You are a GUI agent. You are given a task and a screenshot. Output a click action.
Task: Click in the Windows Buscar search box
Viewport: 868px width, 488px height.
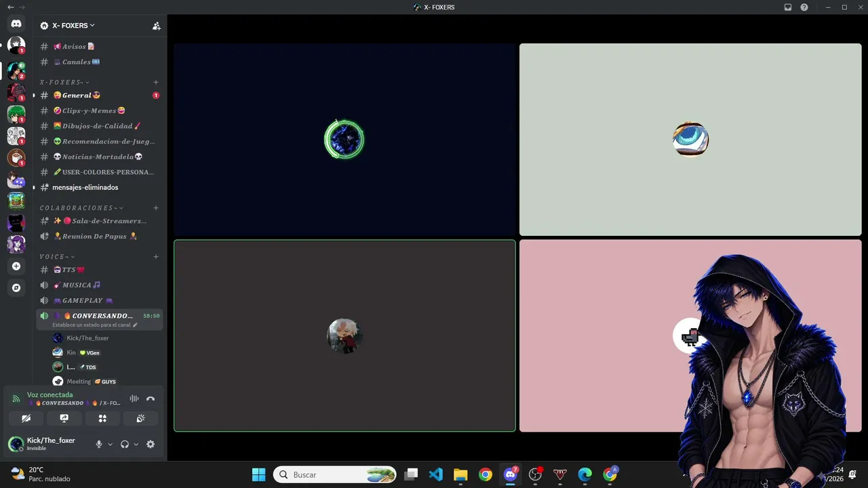[335, 474]
